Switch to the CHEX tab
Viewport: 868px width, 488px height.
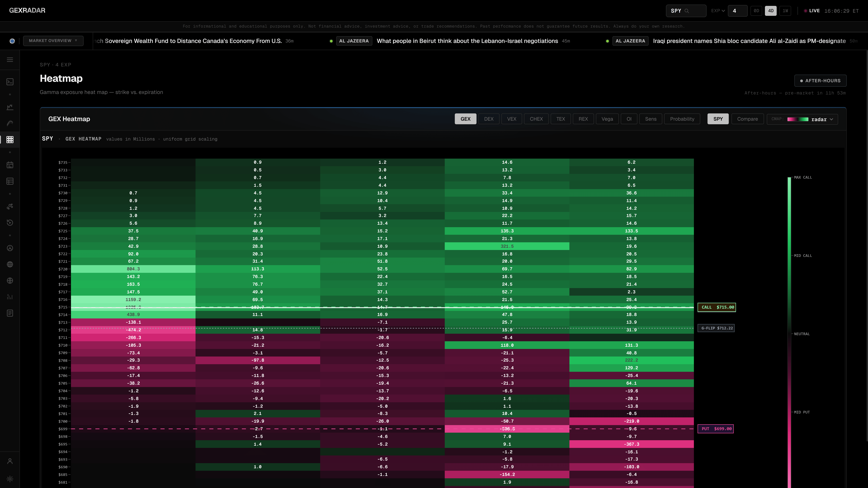tap(536, 119)
